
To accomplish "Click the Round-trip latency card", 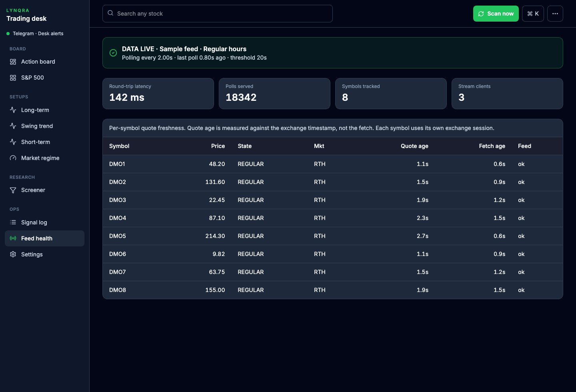I will pos(158,94).
